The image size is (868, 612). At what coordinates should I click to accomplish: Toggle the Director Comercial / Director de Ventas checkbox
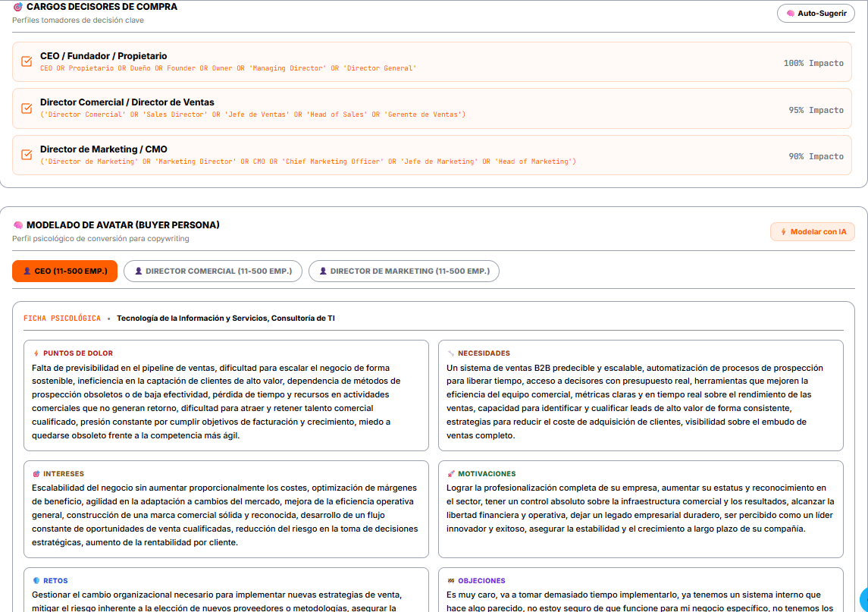(27, 108)
